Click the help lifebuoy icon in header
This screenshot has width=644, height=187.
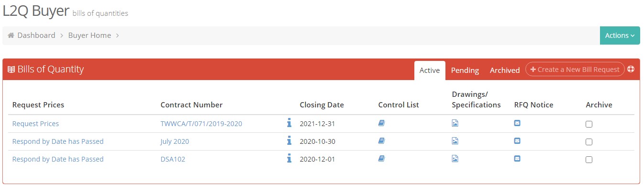point(631,69)
